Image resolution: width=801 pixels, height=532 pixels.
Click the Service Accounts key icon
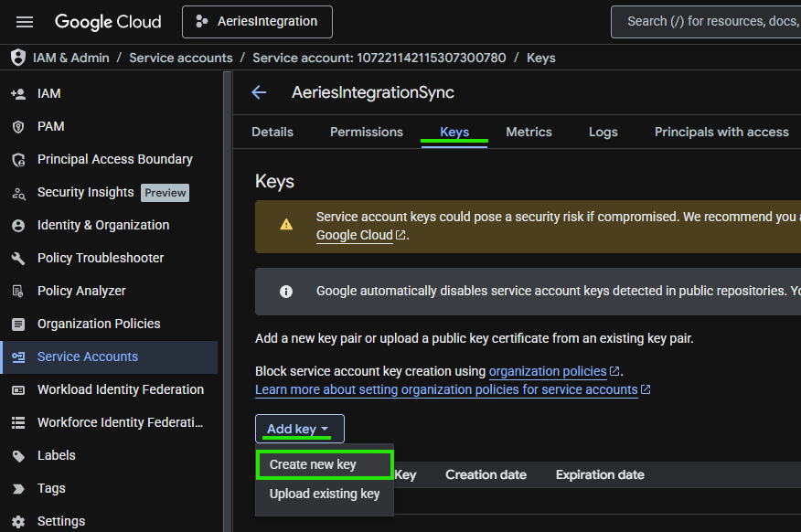(x=18, y=356)
